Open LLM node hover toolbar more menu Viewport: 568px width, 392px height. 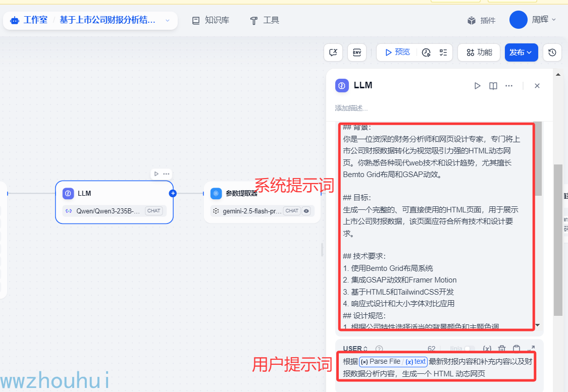(166, 174)
